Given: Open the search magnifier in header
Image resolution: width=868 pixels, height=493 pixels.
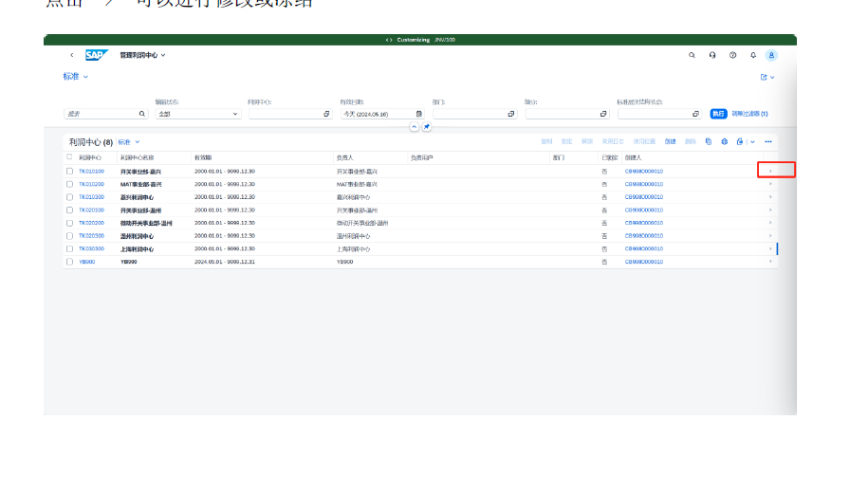Looking at the screenshot, I should [x=692, y=55].
